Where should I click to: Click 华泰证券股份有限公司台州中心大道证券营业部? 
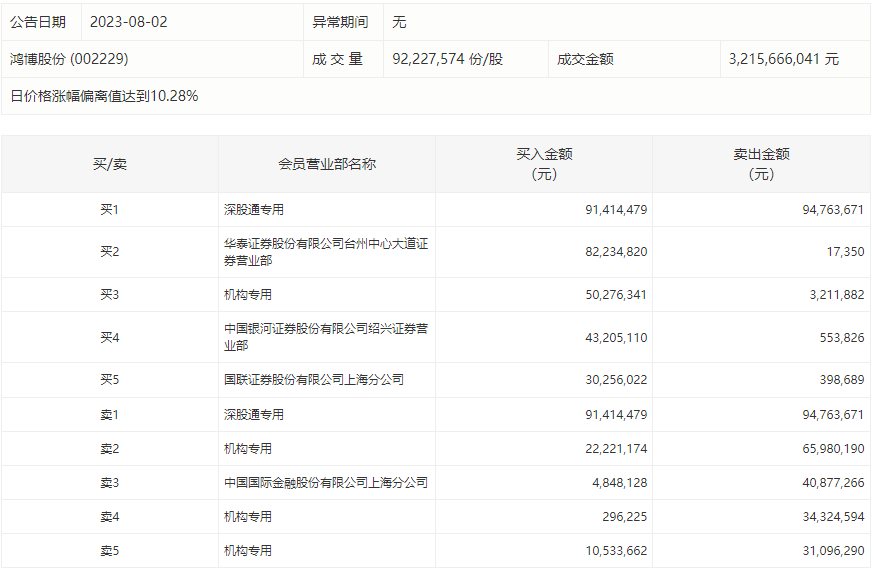click(326, 252)
